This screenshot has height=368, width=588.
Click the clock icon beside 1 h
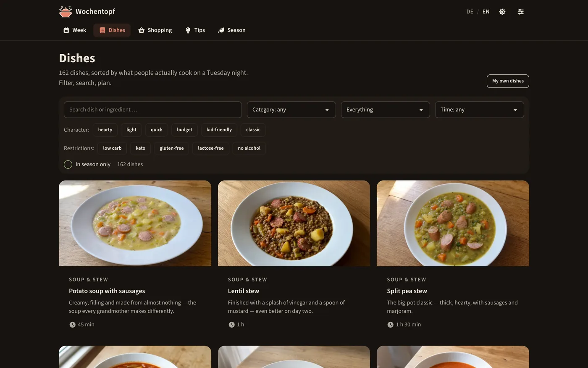click(231, 325)
